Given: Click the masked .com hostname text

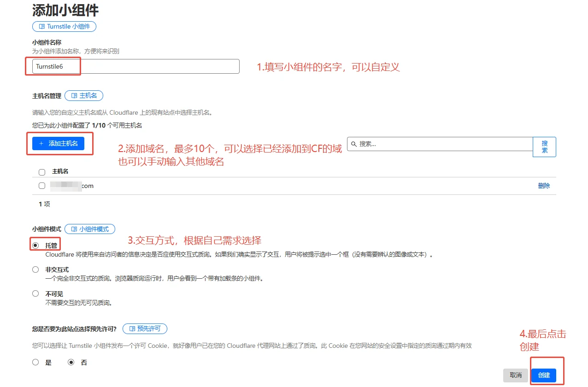Looking at the screenshot, I should (x=72, y=186).
